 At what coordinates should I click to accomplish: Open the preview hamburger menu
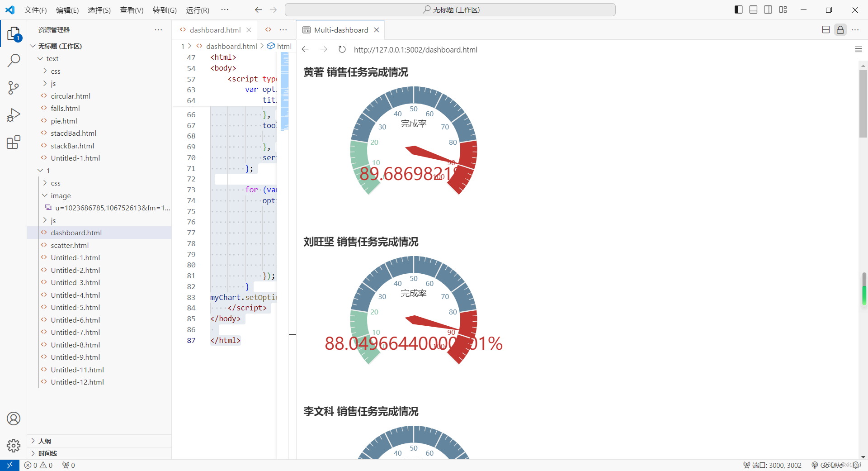(x=859, y=49)
